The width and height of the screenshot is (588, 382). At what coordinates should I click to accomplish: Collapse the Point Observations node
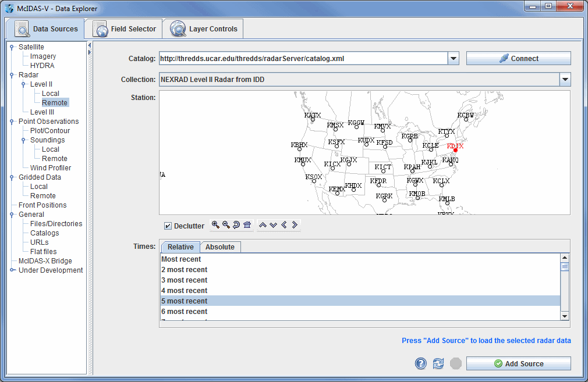(12, 122)
